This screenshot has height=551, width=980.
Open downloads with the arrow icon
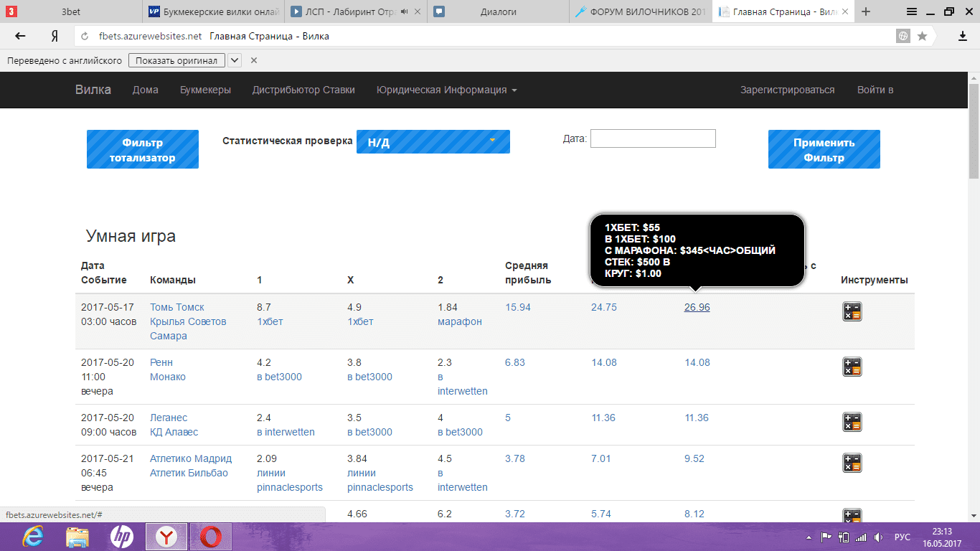click(963, 36)
